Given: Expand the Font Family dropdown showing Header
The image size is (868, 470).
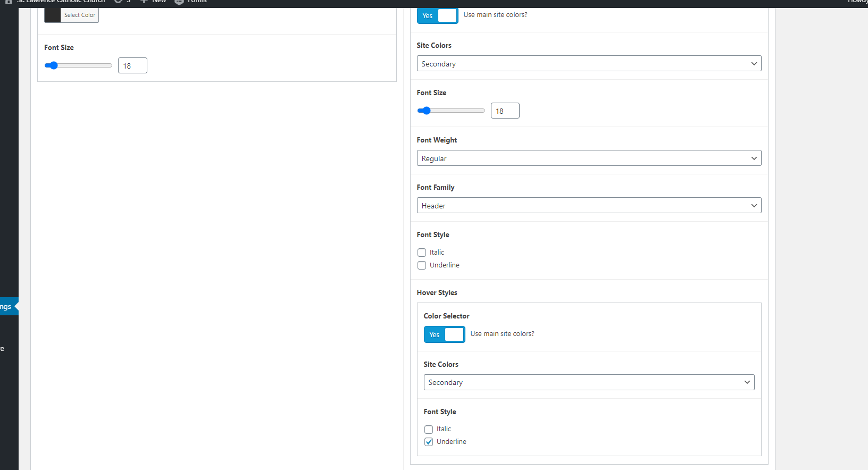Looking at the screenshot, I should point(589,206).
